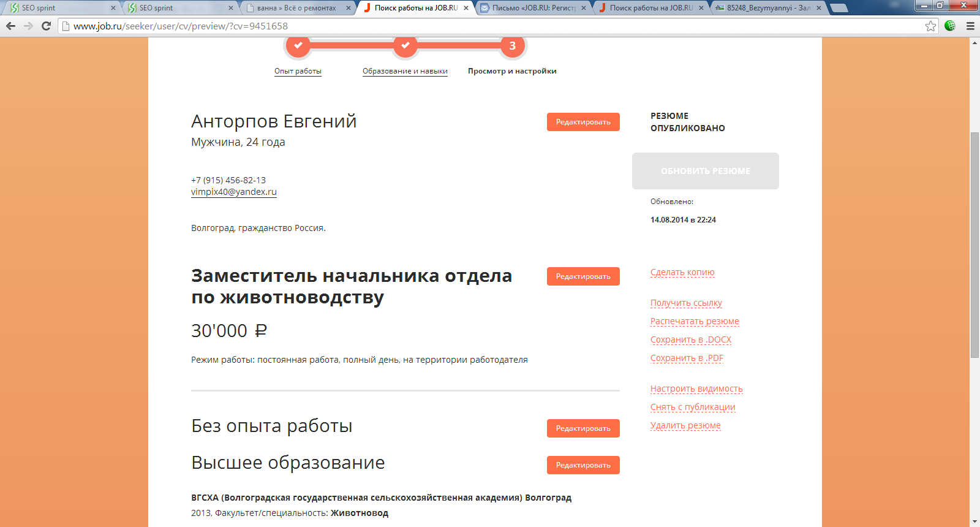Click the Высшее образование heading
980x527 pixels.
click(288, 463)
